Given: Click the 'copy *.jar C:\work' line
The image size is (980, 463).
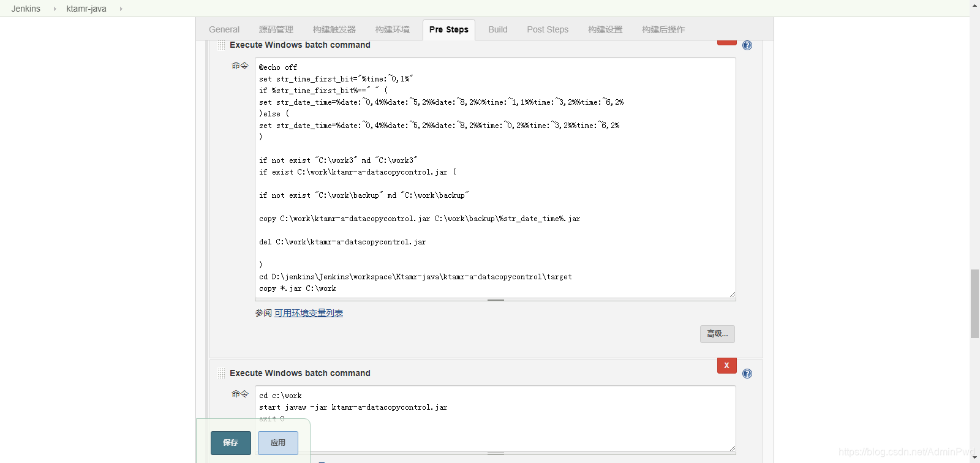Looking at the screenshot, I should (298, 288).
